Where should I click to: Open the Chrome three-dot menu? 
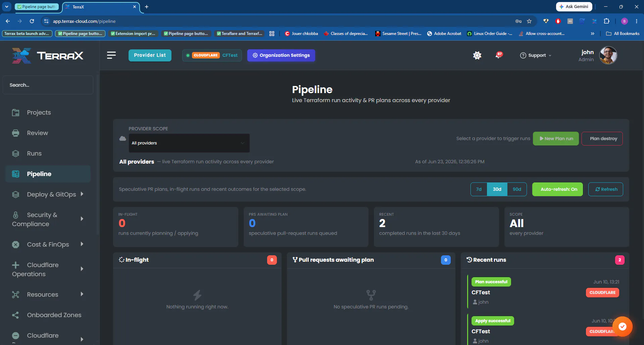[x=637, y=21]
